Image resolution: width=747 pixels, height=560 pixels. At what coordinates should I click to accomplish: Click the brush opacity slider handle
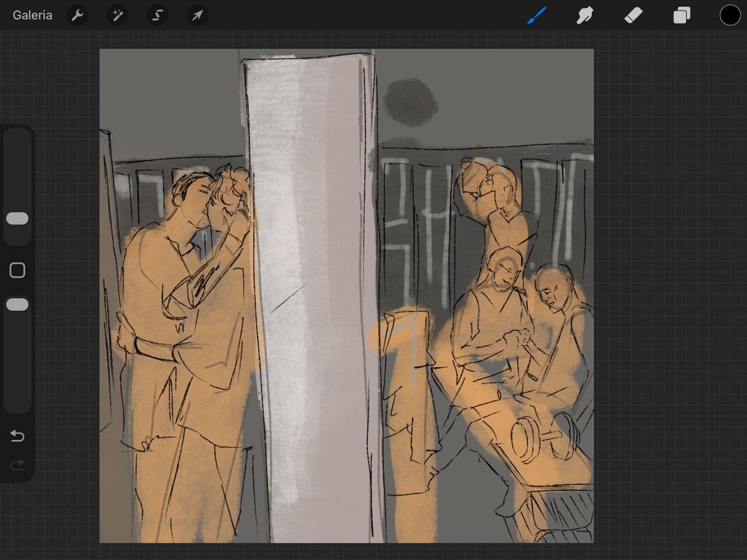[17, 304]
